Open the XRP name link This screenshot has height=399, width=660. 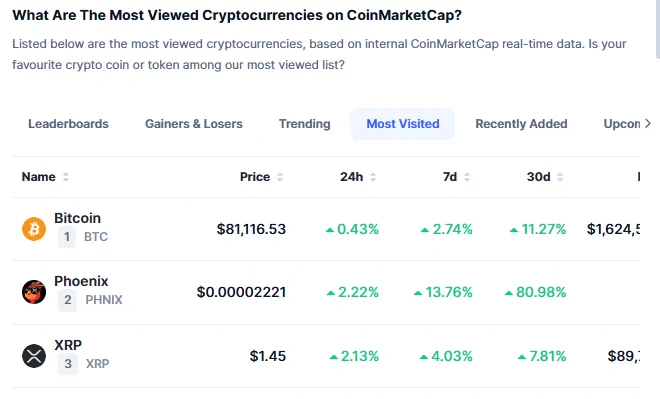coord(68,345)
